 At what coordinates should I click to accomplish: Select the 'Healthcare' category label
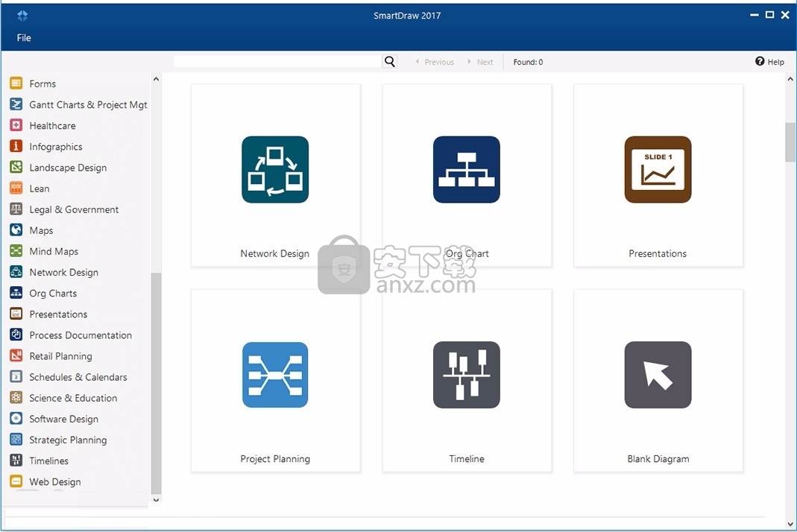click(x=52, y=125)
